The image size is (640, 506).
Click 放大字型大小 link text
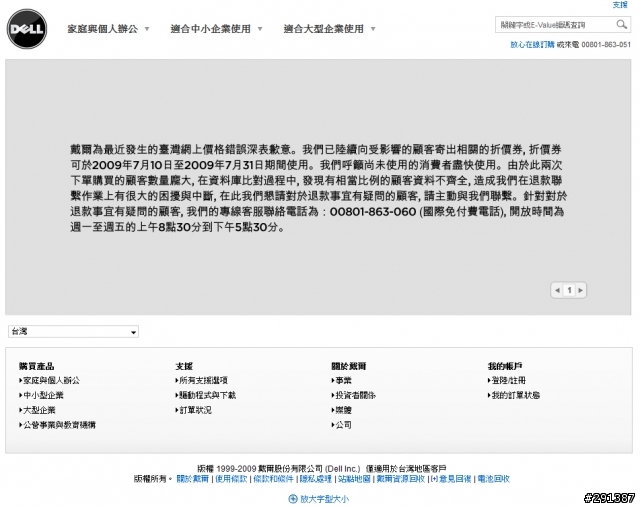point(324,499)
